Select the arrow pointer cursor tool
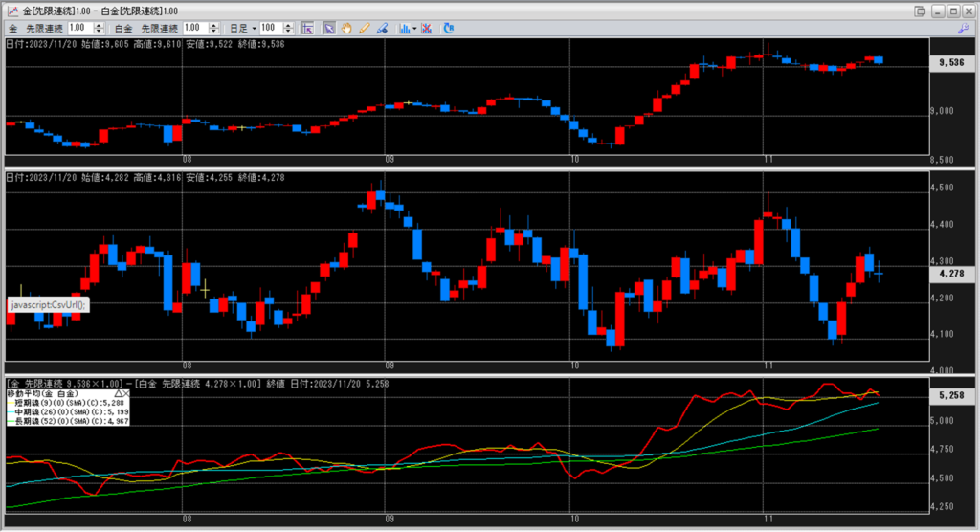 point(328,29)
